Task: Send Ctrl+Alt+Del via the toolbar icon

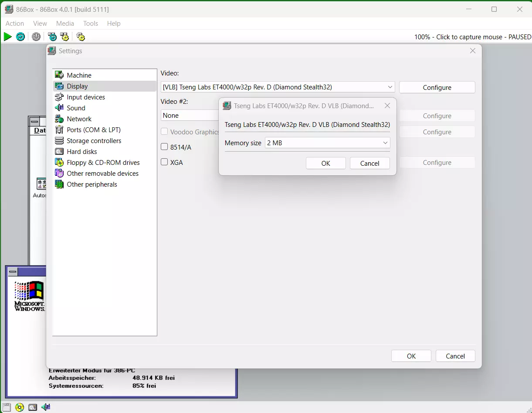Action: (52, 37)
